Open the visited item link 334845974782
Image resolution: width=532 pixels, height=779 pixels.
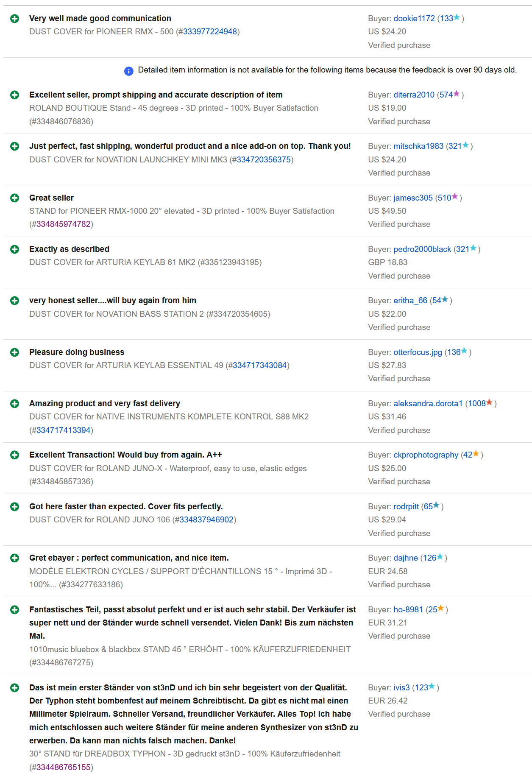pyautogui.click(x=64, y=224)
